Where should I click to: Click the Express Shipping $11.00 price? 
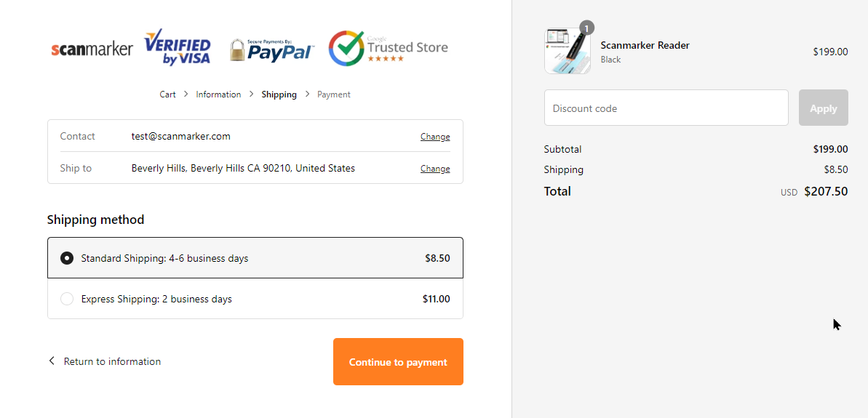[436, 299]
